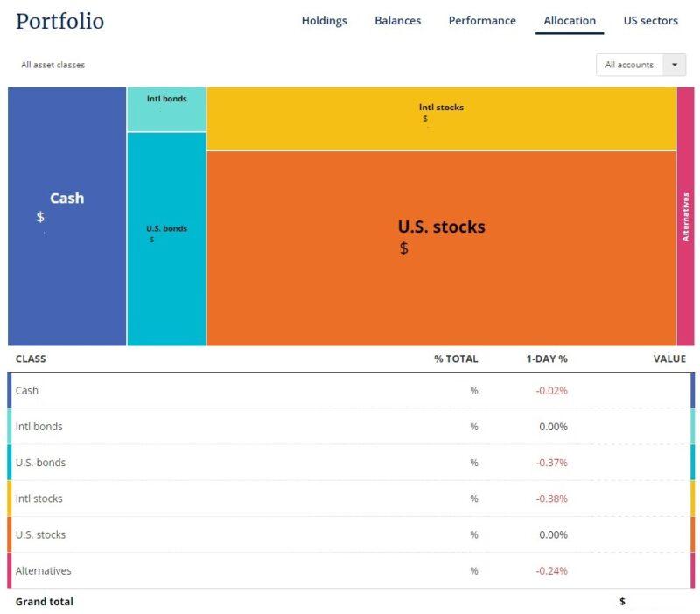700x614 pixels.
Task: Click the All accounts selector field
Action: [629, 65]
